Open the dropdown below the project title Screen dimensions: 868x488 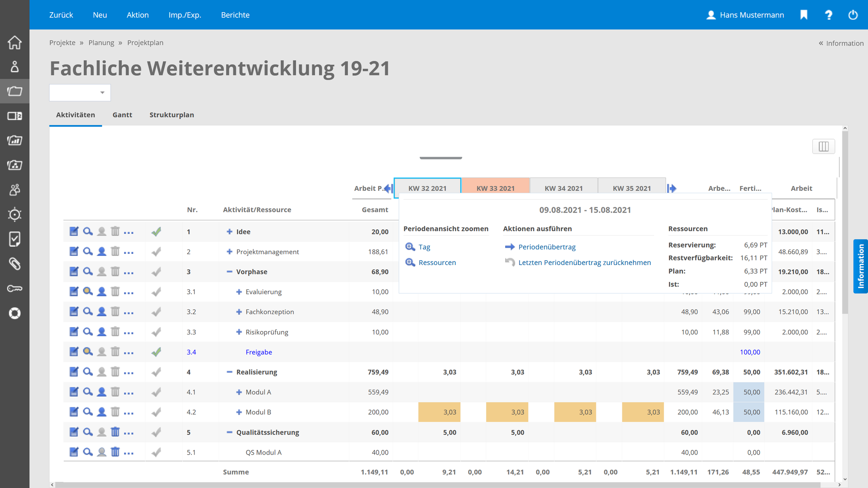tap(80, 93)
